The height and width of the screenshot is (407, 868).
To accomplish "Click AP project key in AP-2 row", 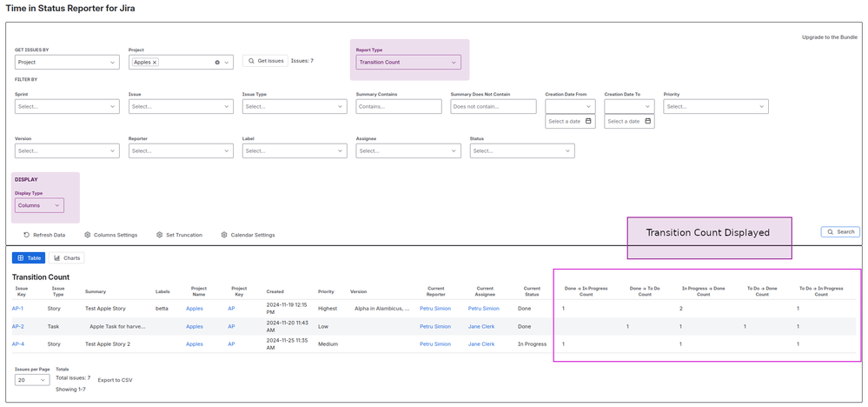I will tap(231, 326).
